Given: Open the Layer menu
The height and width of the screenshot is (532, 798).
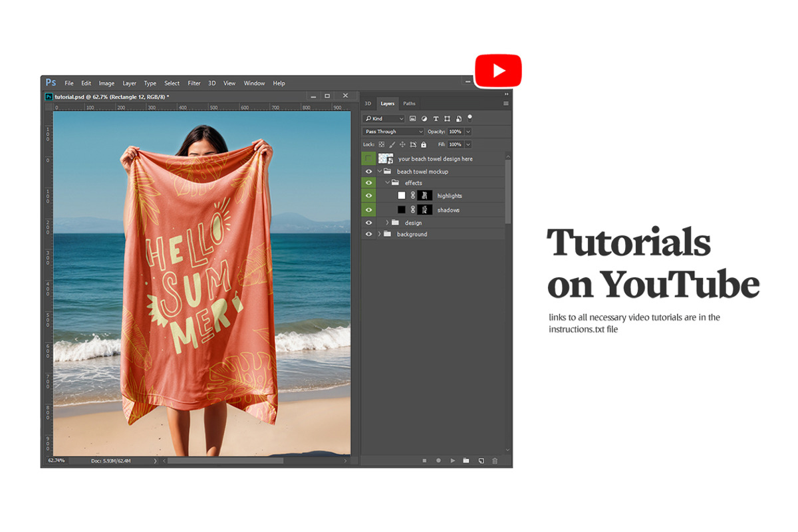Looking at the screenshot, I should 130,83.
